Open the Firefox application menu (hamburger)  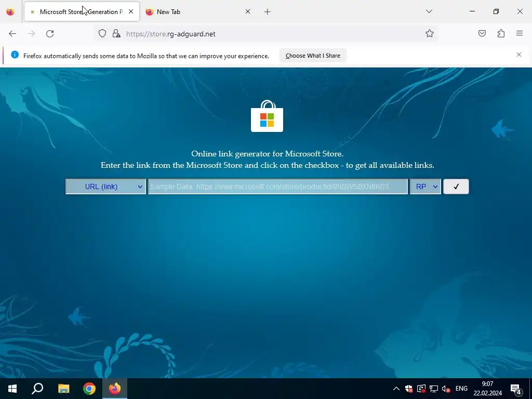pyautogui.click(x=520, y=33)
